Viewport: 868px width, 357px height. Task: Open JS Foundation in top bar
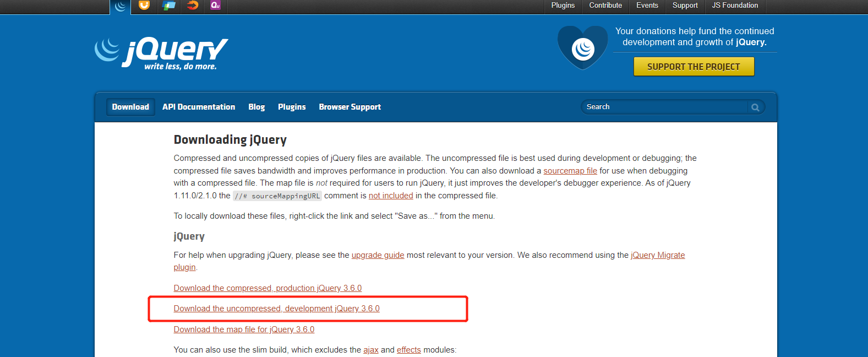735,6
